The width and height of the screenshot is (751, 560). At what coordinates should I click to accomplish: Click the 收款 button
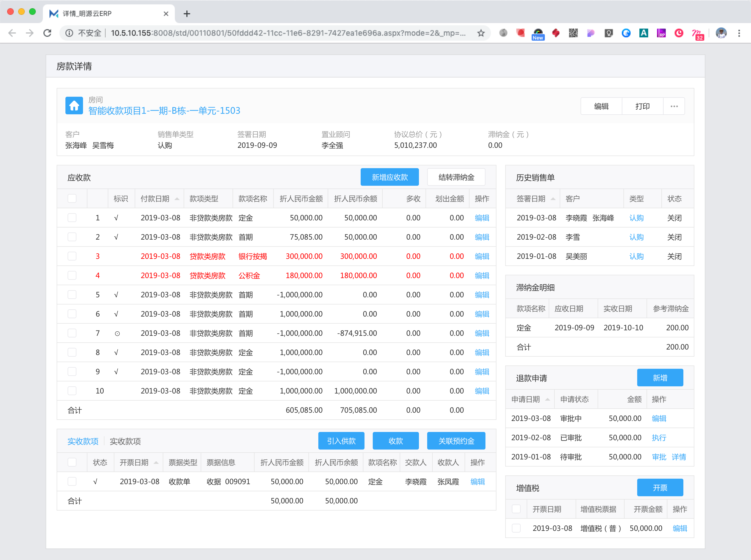pos(395,441)
